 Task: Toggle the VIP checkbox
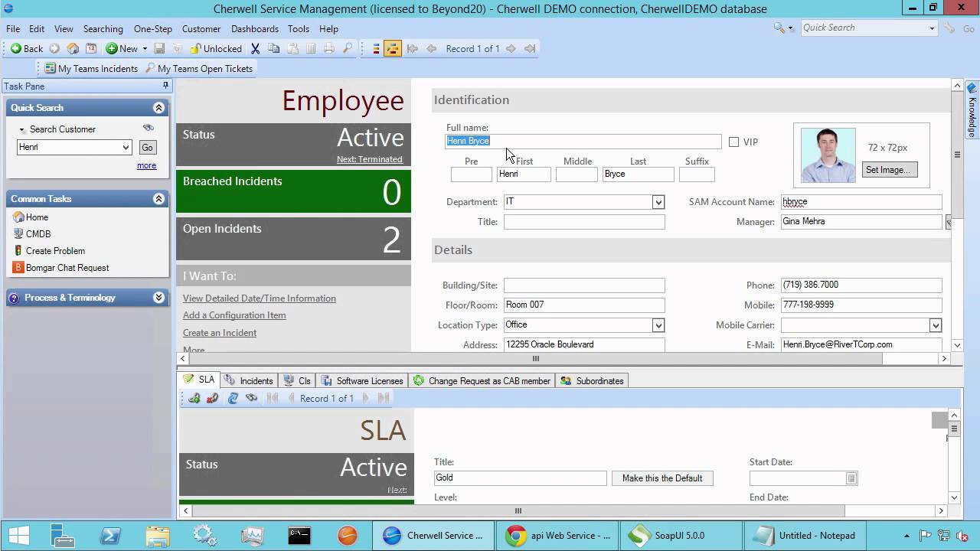(733, 142)
